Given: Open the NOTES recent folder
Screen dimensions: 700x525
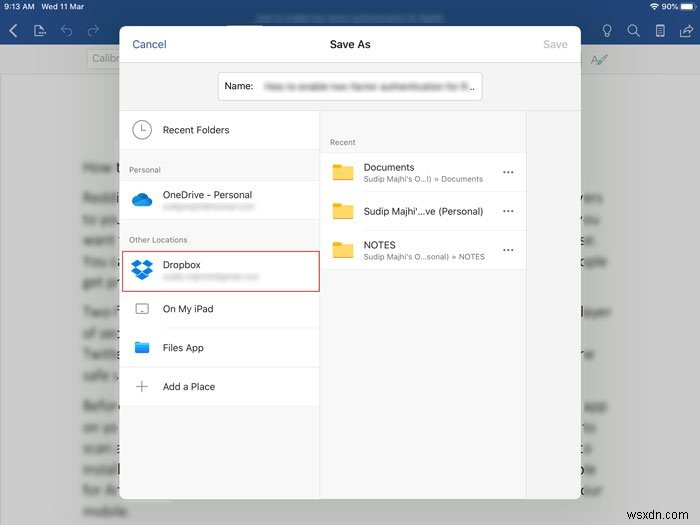Looking at the screenshot, I should point(423,250).
